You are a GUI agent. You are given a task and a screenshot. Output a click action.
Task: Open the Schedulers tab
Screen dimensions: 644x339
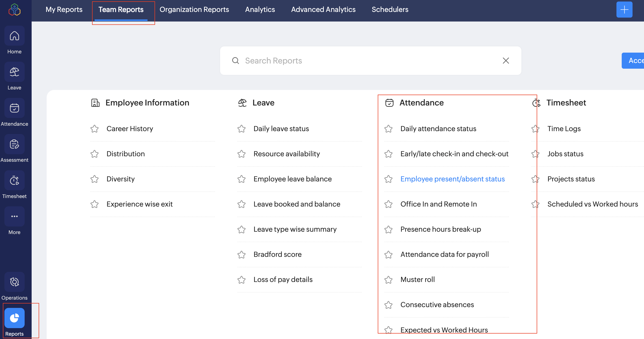(390, 10)
